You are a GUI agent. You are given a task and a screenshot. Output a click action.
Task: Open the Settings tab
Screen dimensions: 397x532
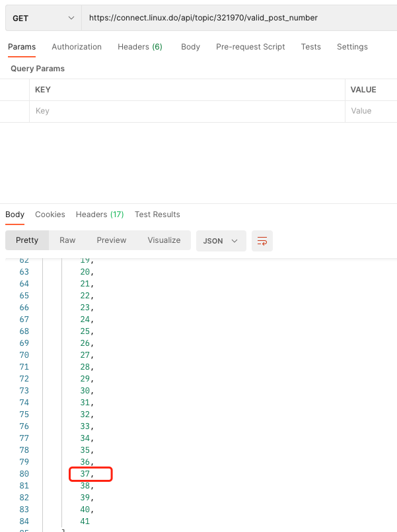click(x=352, y=47)
